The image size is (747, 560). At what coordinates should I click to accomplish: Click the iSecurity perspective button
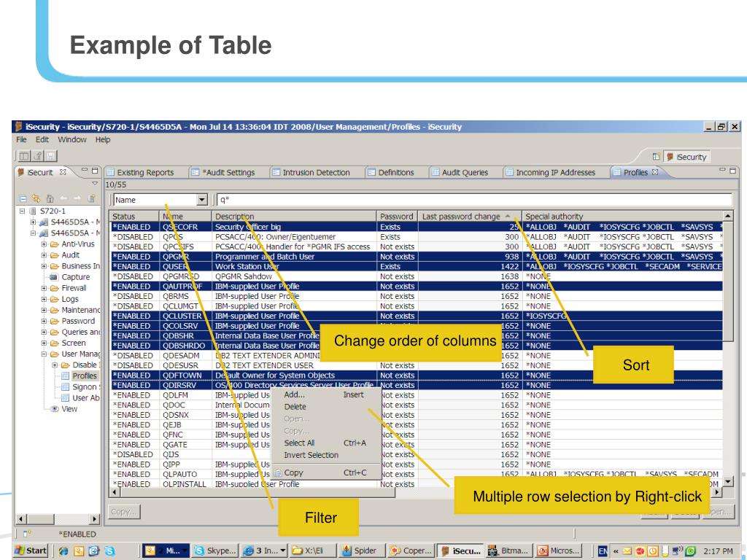686,157
